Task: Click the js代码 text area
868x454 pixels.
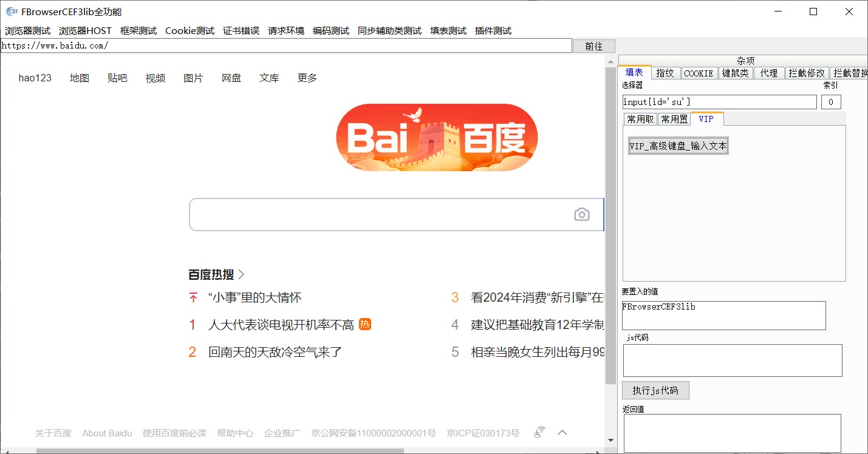Action: point(733,361)
